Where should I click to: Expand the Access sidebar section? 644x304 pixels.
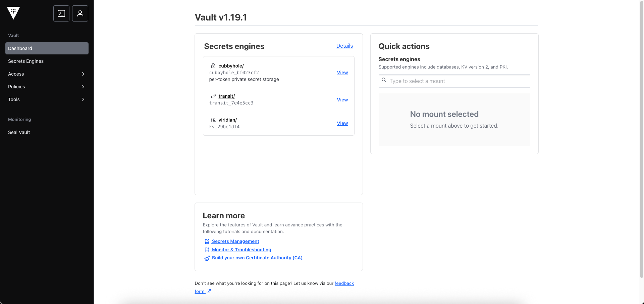click(47, 74)
